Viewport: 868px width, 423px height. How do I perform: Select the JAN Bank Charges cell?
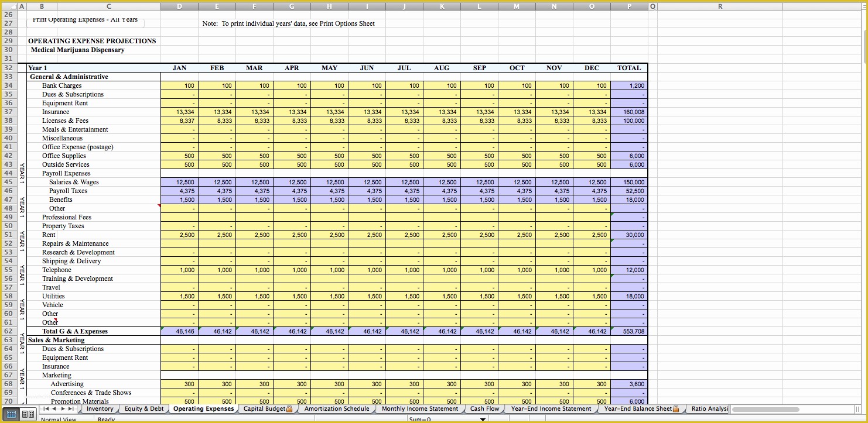click(179, 85)
